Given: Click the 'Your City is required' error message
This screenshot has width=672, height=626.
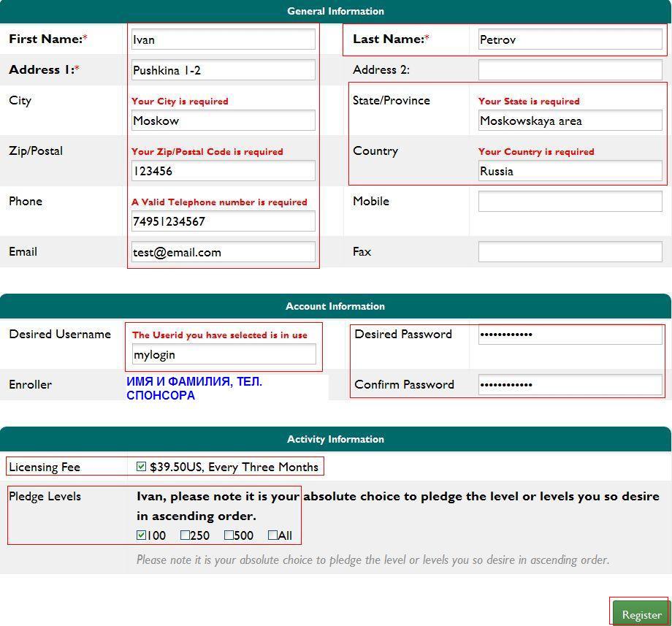Looking at the screenshot, I should [180, 101].
